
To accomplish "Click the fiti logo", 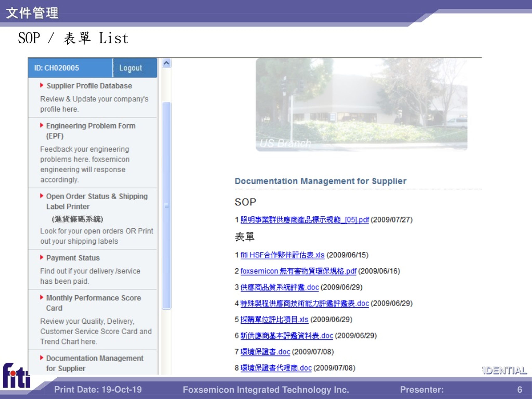I will tap(16, 375).
